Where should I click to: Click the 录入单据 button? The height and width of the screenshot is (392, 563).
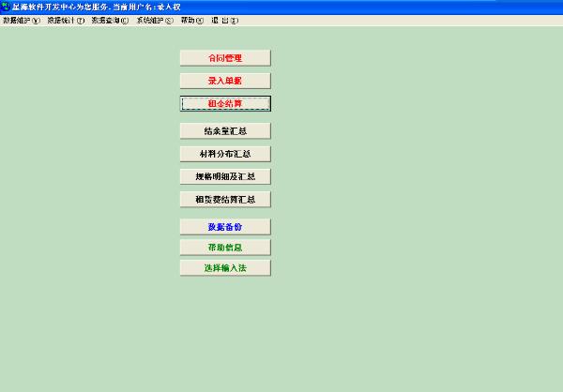point(225,81)
